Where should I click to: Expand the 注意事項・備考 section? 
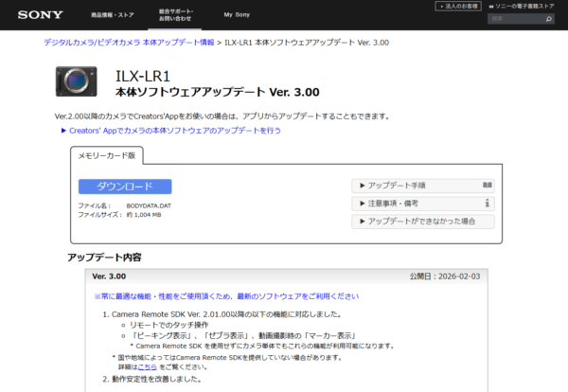coord(423,204)
